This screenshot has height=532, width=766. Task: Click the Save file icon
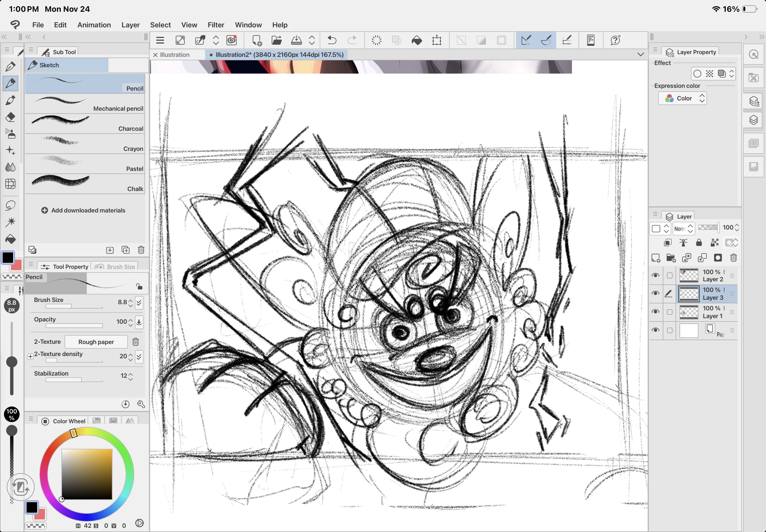[296, 40]
